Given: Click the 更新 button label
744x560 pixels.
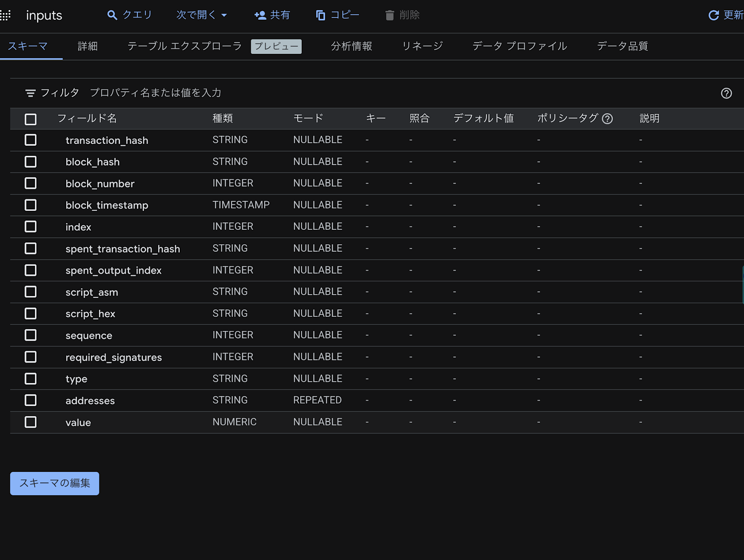Looking at the screenshot, I should point(733,15).
